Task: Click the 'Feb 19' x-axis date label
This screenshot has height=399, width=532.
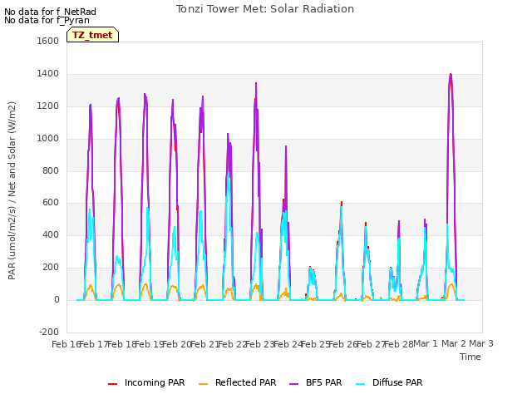Action: (150, 344)
